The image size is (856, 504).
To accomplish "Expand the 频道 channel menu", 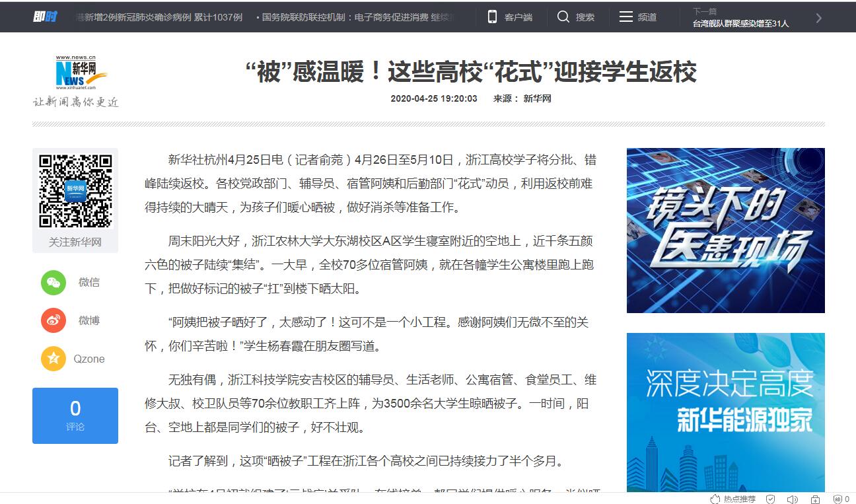I will (x=637, y=17).
